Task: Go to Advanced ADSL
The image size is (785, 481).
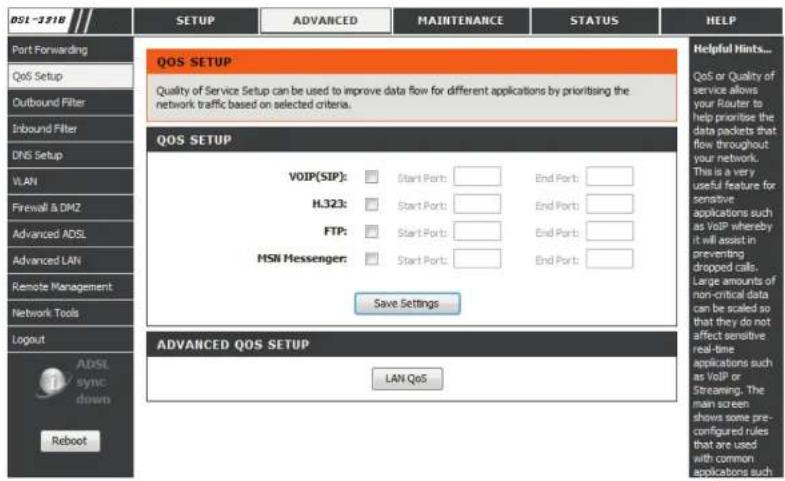Action: 71,234
